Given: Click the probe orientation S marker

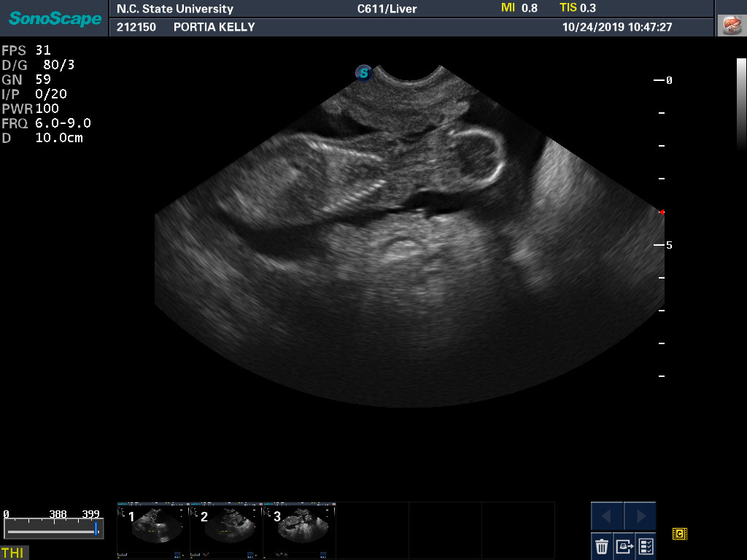Looking at the screenshot, I should [x=363, y=73].
